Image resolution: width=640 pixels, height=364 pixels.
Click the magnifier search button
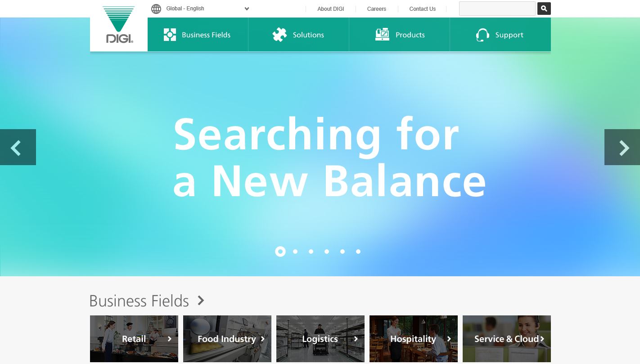pos(544,9)
